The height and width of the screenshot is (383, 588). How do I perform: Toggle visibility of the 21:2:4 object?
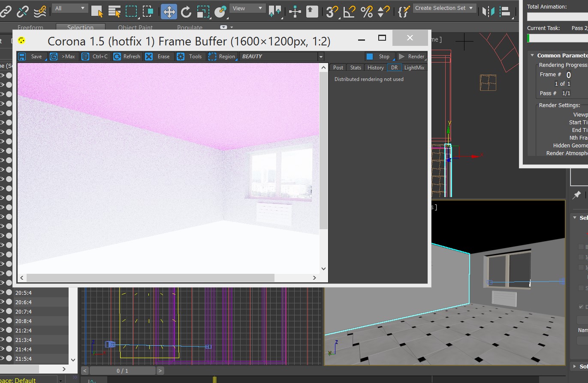coord(2,330)
